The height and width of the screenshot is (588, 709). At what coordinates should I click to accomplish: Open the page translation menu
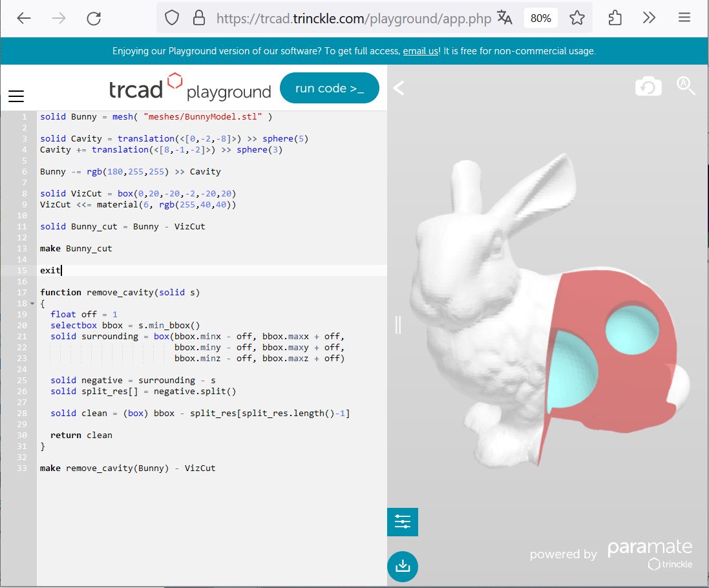505,18
